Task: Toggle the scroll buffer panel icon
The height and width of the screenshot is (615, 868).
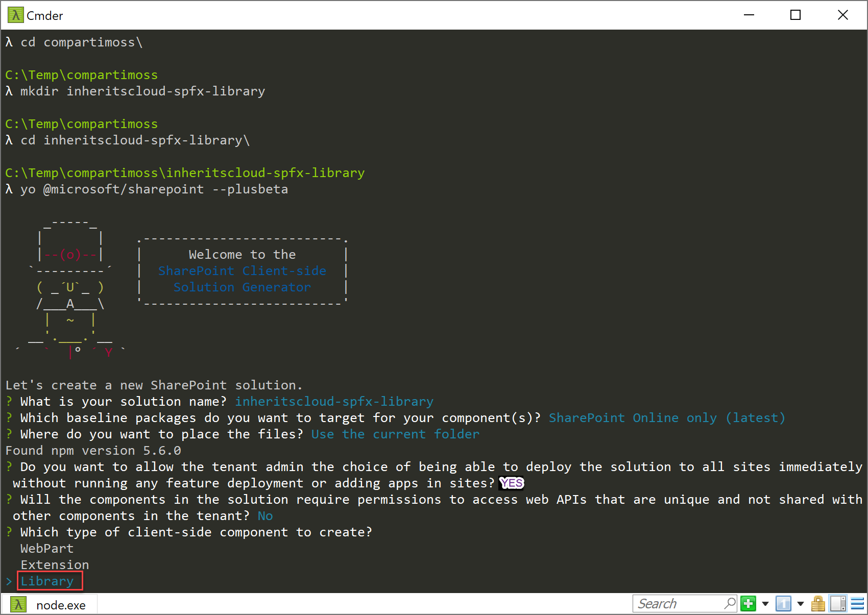Action: 838,604
